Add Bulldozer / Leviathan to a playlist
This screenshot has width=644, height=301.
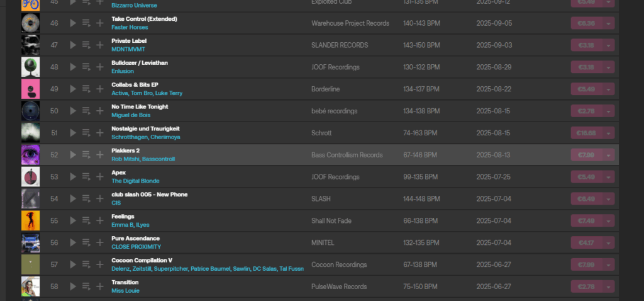point(100,67)
